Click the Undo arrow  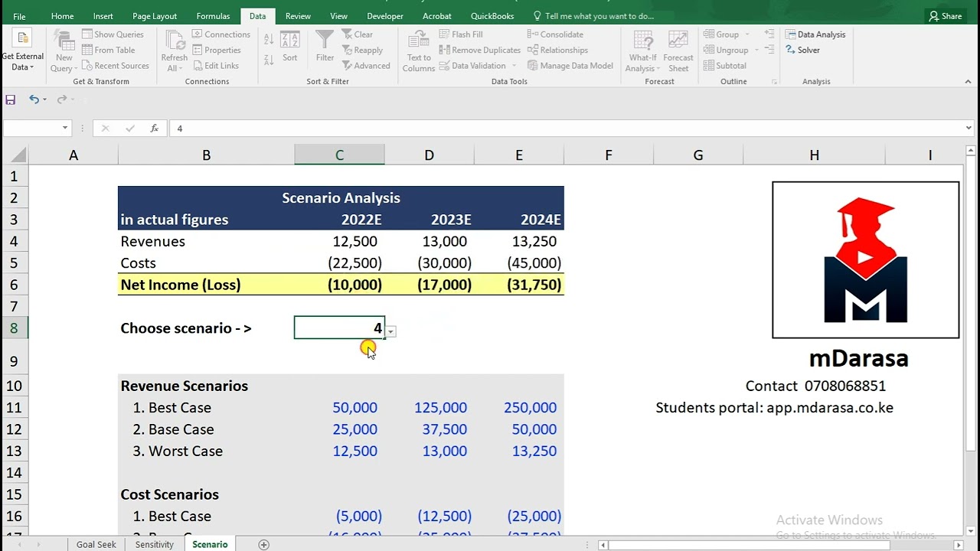[x=34, y=99]
